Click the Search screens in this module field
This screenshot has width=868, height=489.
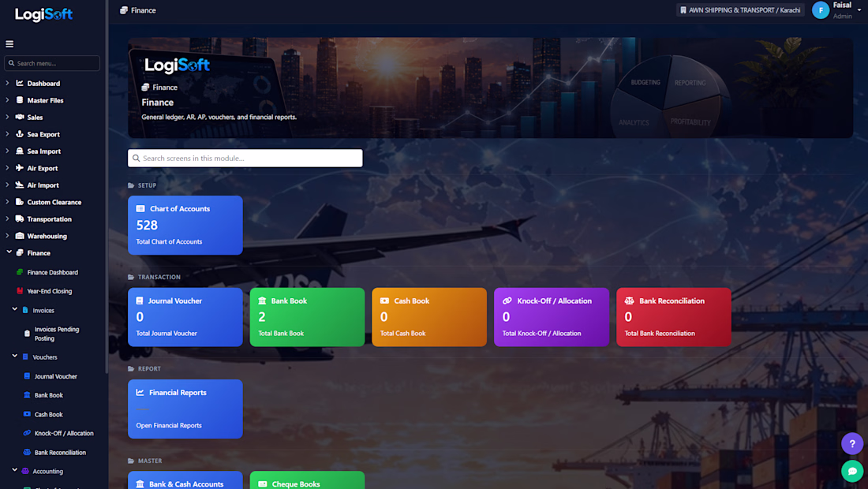(x=245, y=159)
